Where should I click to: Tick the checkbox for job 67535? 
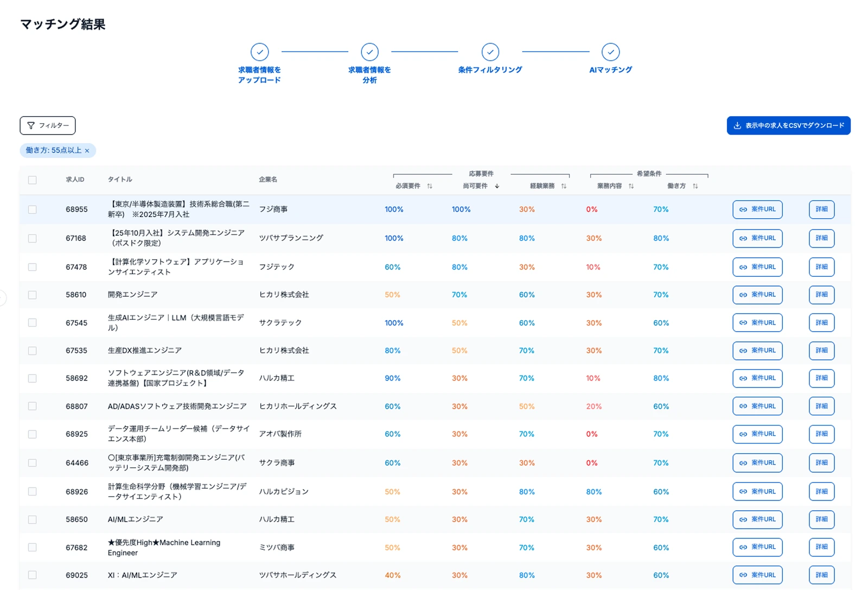click(x=33, y=351)
